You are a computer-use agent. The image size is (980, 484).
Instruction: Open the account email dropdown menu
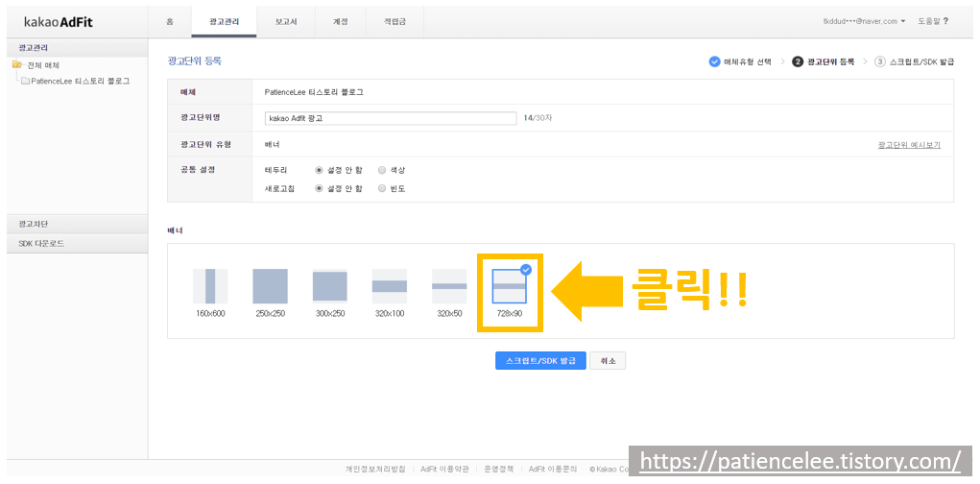865,21
